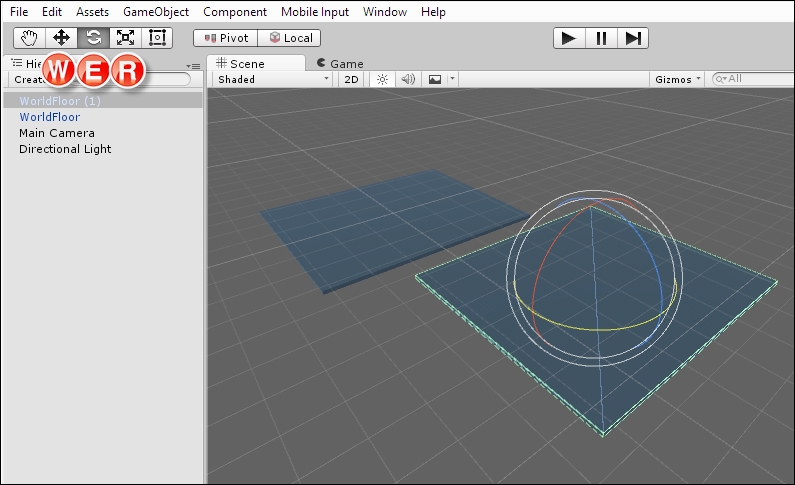
Task: Open the GameObject menu
Action: point(156,12)
